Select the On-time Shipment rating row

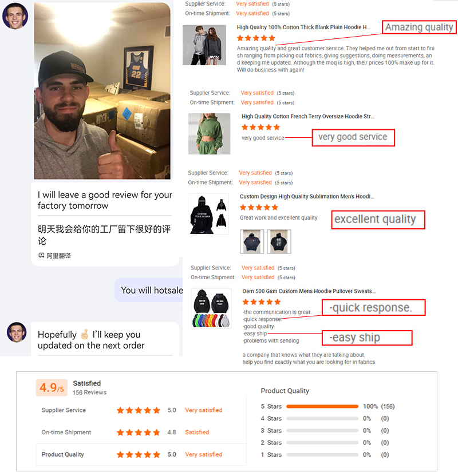(141, 433)
